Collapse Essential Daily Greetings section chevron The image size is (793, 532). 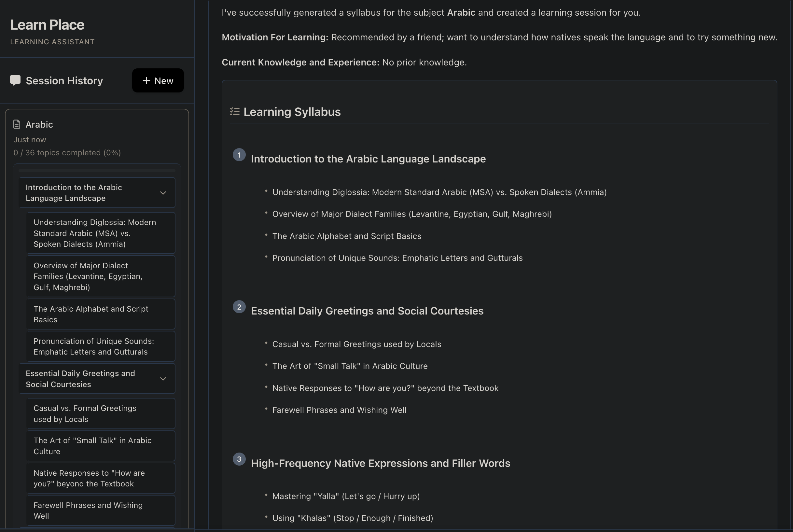click(x=163, y=379)
